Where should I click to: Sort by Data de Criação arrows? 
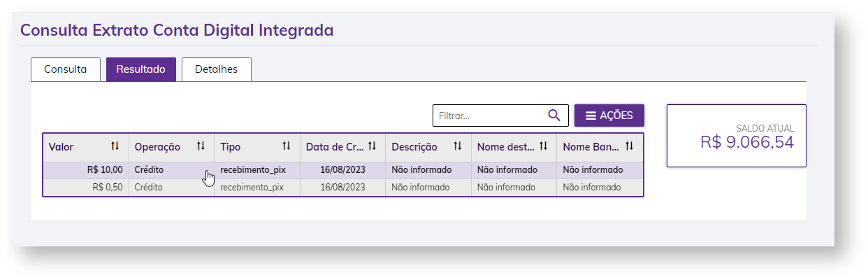(372, 146)
